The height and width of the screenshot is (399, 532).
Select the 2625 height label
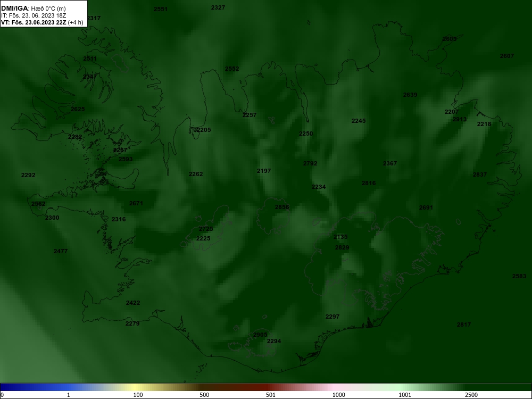coord(78,109)
